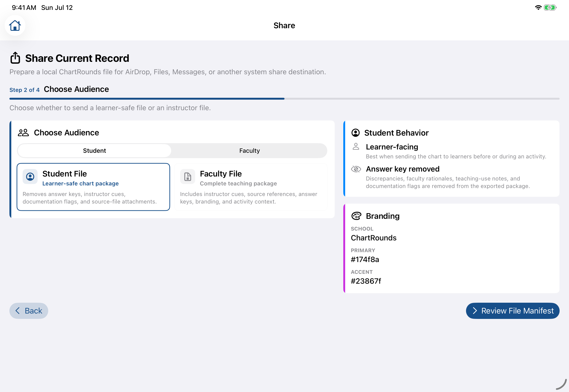Go to the Home screen icon
This screenshot has width=569, height=392.
15,26
